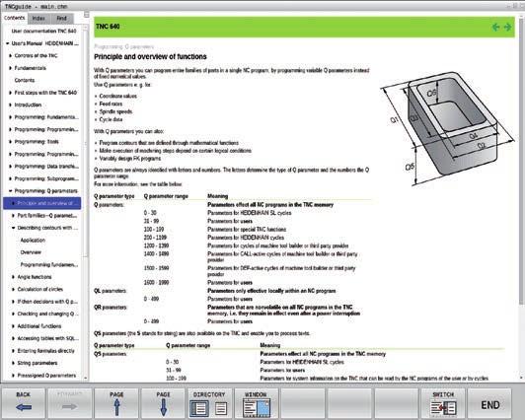Expand the Fundamentals tree node

point(11,68)
